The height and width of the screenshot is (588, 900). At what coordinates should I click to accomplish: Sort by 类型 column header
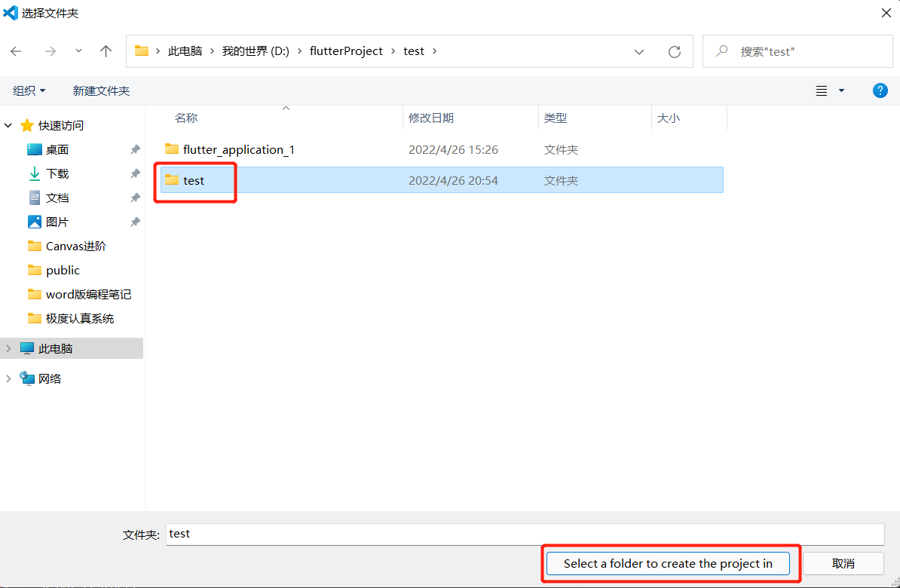555,118
